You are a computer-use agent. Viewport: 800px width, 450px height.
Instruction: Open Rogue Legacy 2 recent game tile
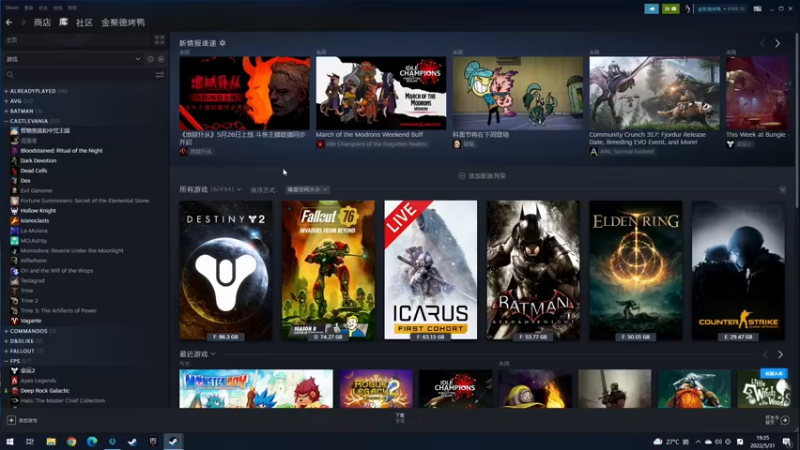click(x=376, y=389)
